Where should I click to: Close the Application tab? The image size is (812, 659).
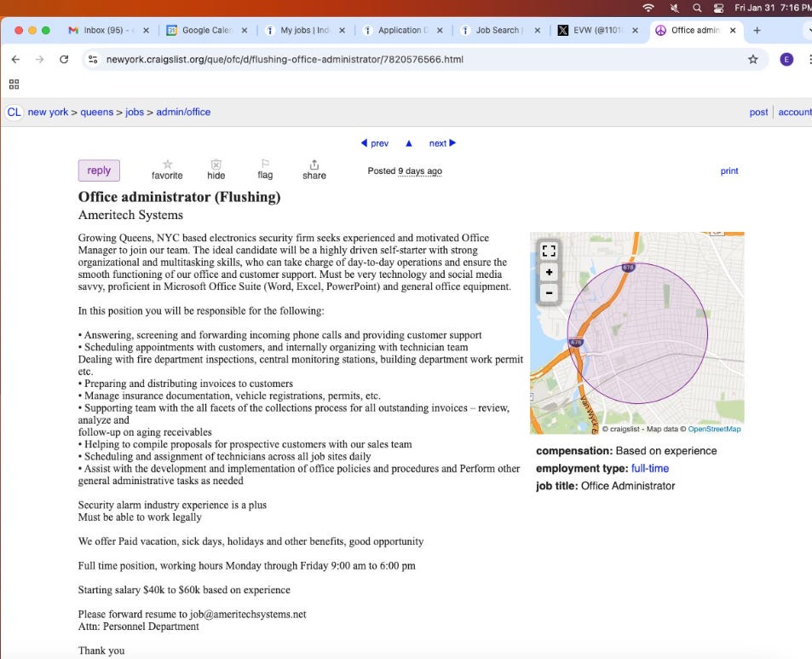(440, 31)
